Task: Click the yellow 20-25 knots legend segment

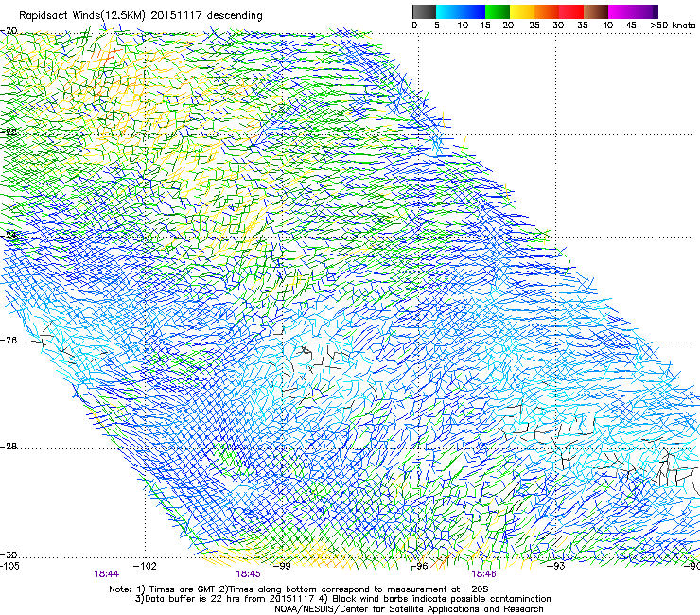Action: [522, 11]
